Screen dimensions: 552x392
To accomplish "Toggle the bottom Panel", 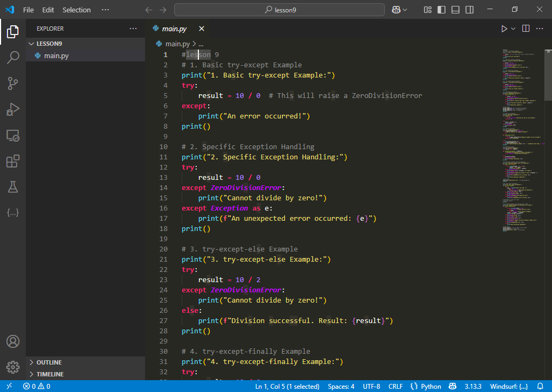I will 456,10.
